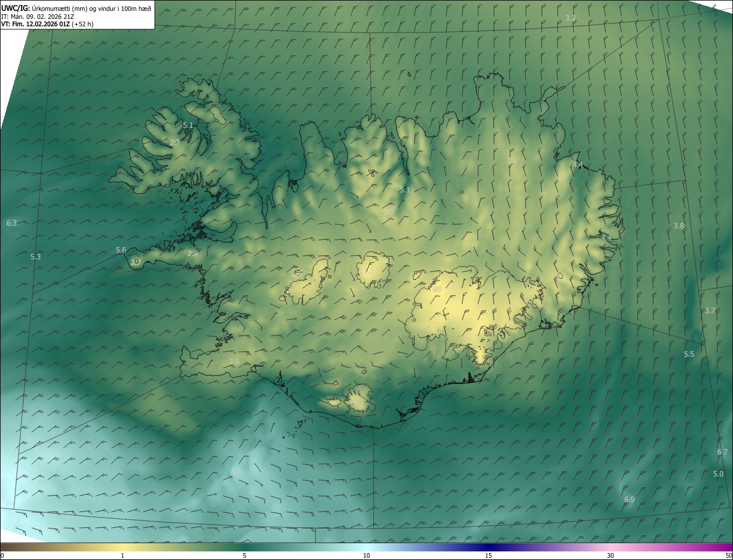The width and height of the screenshot is (733, 560).
Task: Click the round Hofsjökull glacier in central Iceland
Action: 373,270
